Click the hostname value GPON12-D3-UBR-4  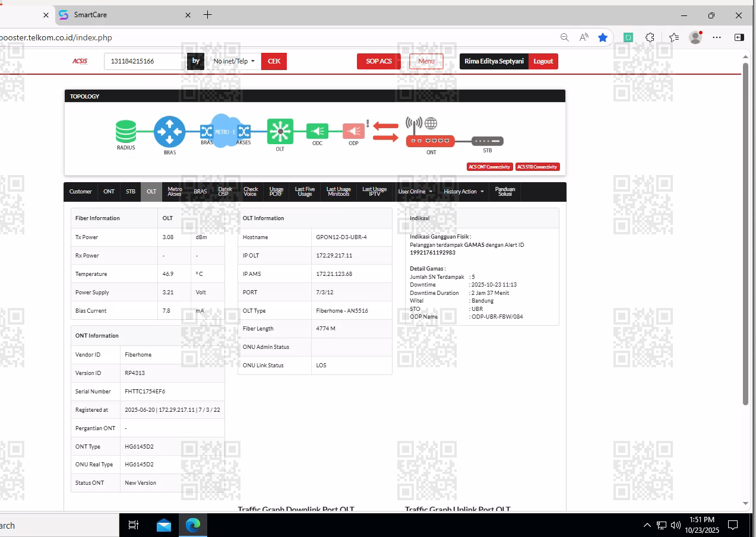coord(341,237)
